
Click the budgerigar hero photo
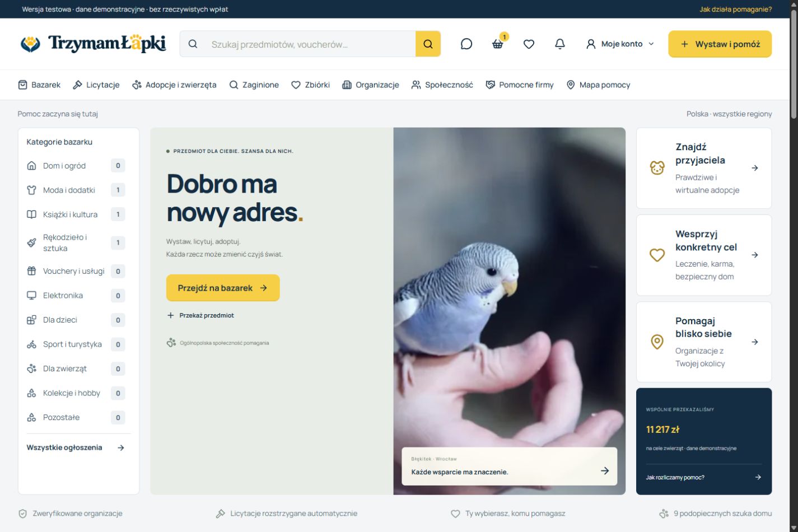click(510, 311)
